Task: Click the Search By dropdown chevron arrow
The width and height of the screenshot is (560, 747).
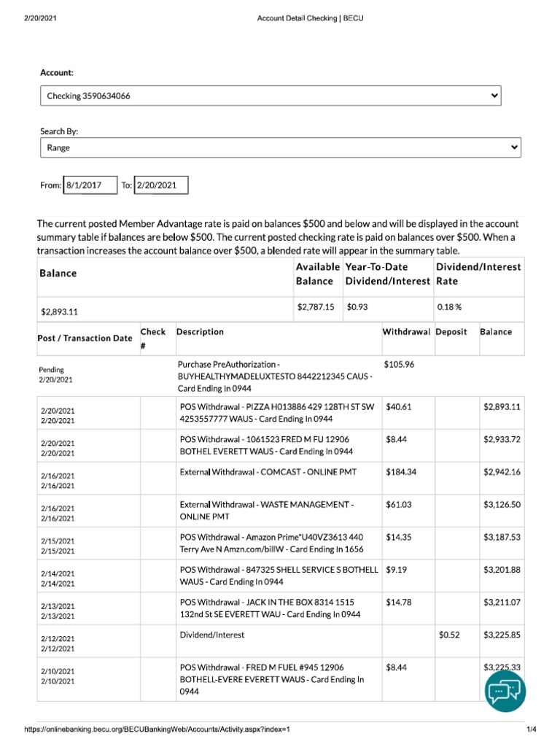Action: (x=514, y=147)
